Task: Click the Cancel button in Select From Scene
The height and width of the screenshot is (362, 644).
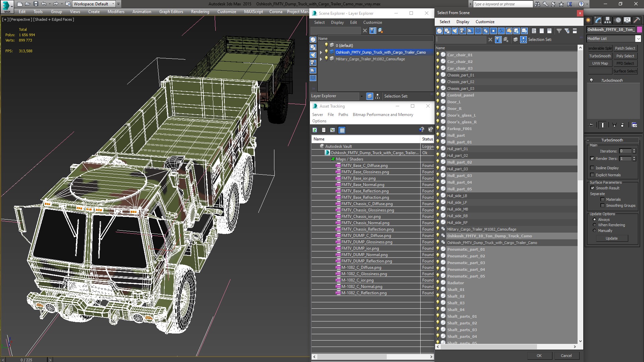Action: [566, 355]
